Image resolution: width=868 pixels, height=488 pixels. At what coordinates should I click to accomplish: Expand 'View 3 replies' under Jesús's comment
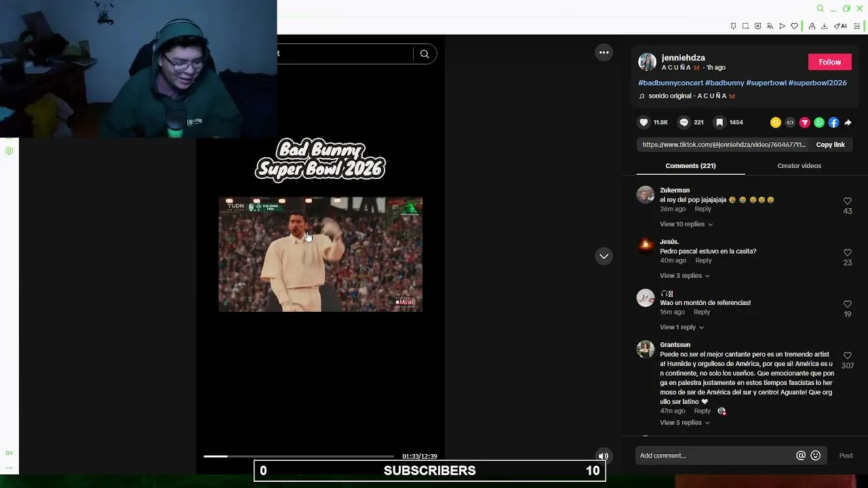point(685,276)
